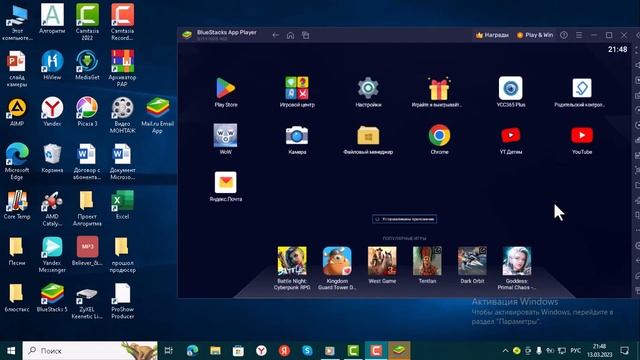Screen dimensions: 640x360
Task: Select the Microsoft Edge desktop icon
Action: point(17,154)
